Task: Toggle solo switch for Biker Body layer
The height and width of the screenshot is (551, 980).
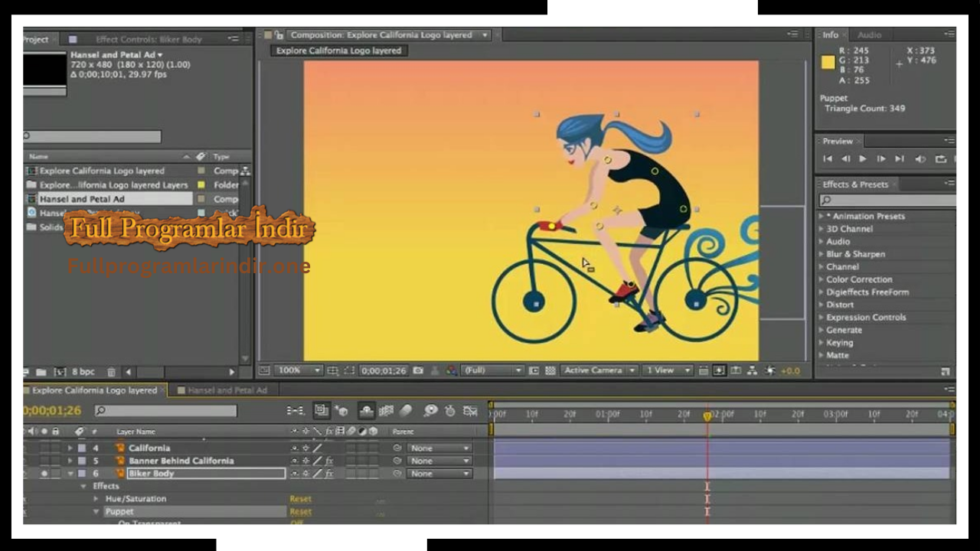Action: coord(44,474)
